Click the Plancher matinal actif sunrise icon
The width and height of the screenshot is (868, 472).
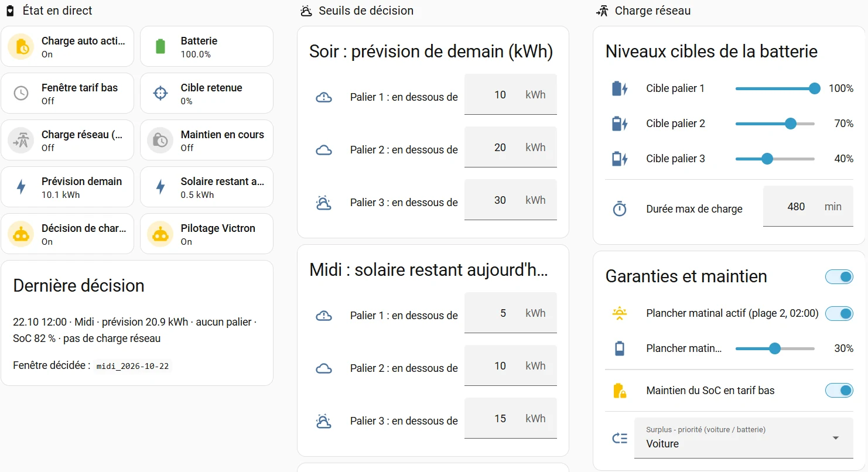(x=620, y=313)
